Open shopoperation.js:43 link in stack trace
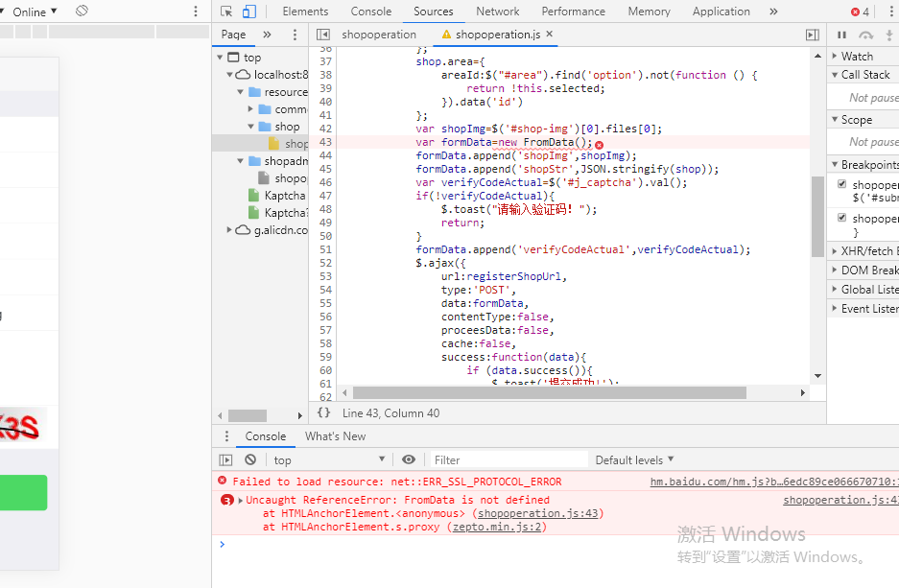This screenshot has height=588, width=899. (540, 513)
